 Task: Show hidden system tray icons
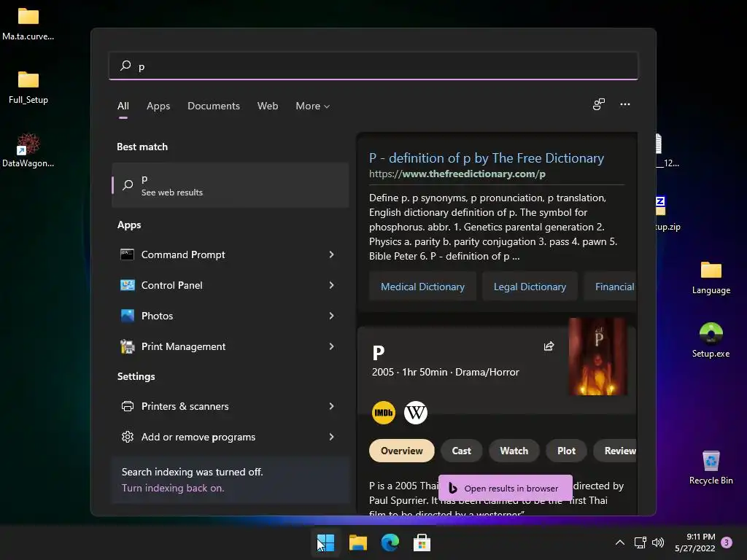620,542
